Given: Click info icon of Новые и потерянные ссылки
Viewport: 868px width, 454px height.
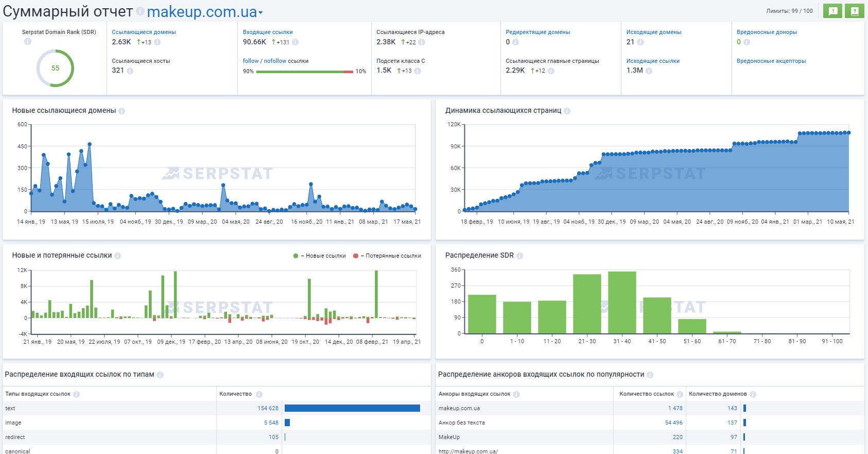Looking at the screenshot, I should [118, 256].
